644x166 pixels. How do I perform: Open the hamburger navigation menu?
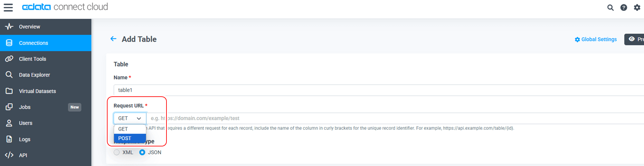click(8, 7)
